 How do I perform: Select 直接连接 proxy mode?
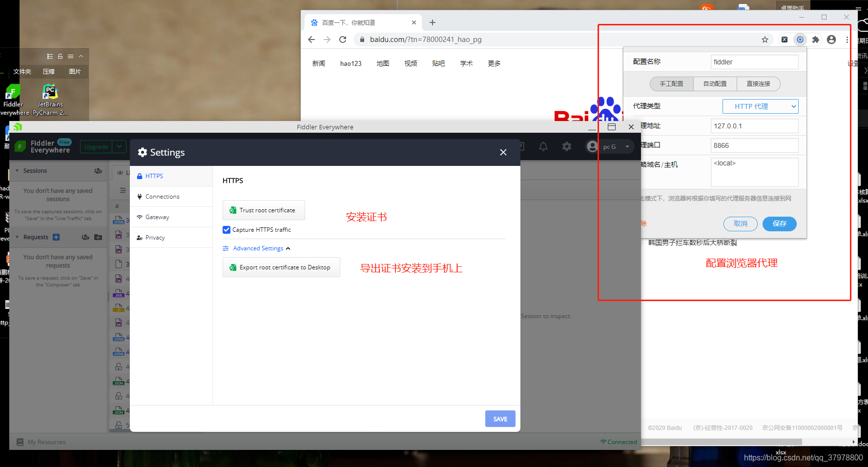pos(758,84)
